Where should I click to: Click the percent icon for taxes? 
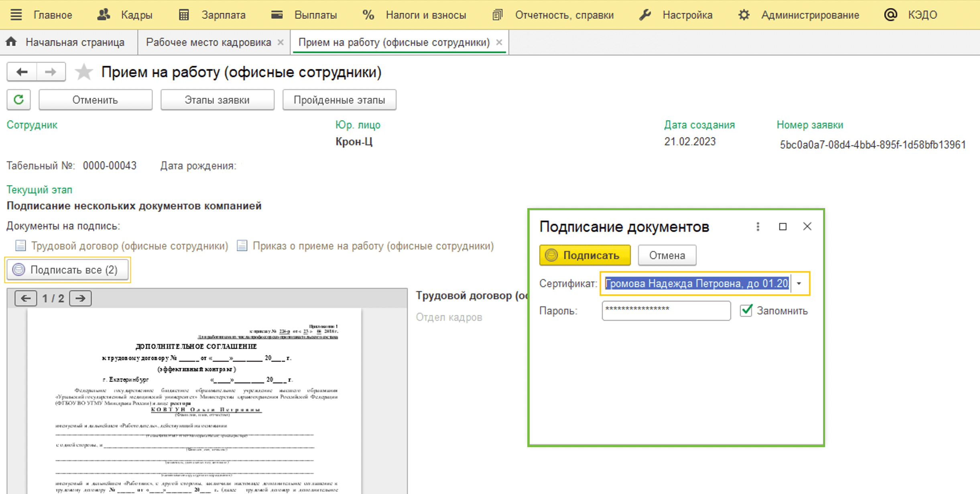(368, 15)
